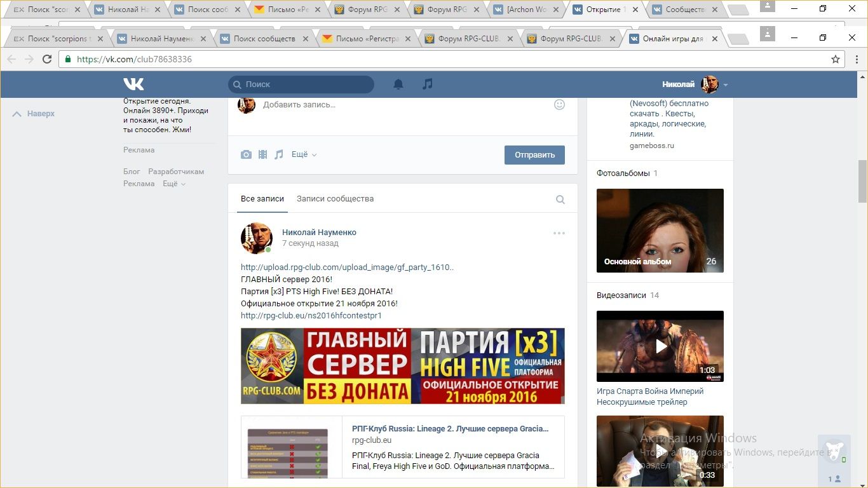Expand the Ещё attachment dropdown

click(x=304, y=154)
